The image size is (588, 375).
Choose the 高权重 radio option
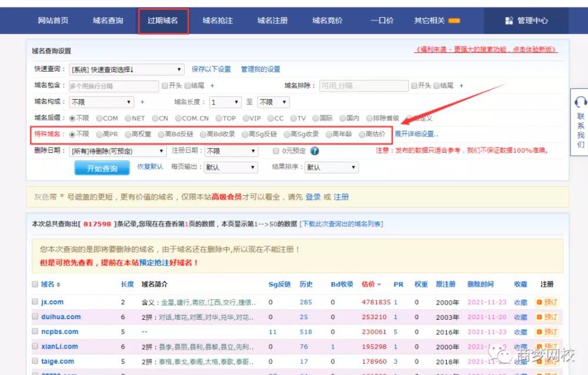(x=128, y=134)
